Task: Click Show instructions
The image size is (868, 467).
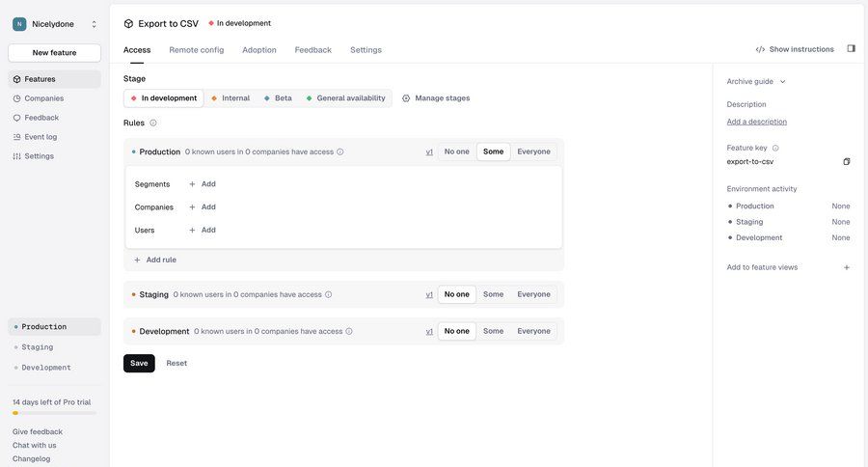Action: 795,49
